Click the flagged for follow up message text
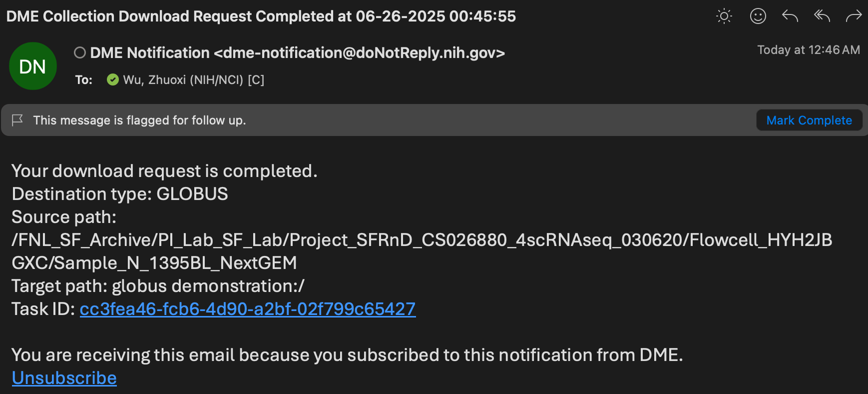Screen dimensions: 868x394 point(139,120)
